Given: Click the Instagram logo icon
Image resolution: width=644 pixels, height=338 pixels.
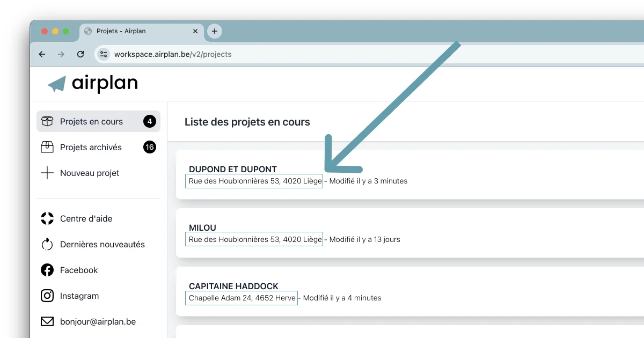Looking at the screenshot, I should click(47, 296).
